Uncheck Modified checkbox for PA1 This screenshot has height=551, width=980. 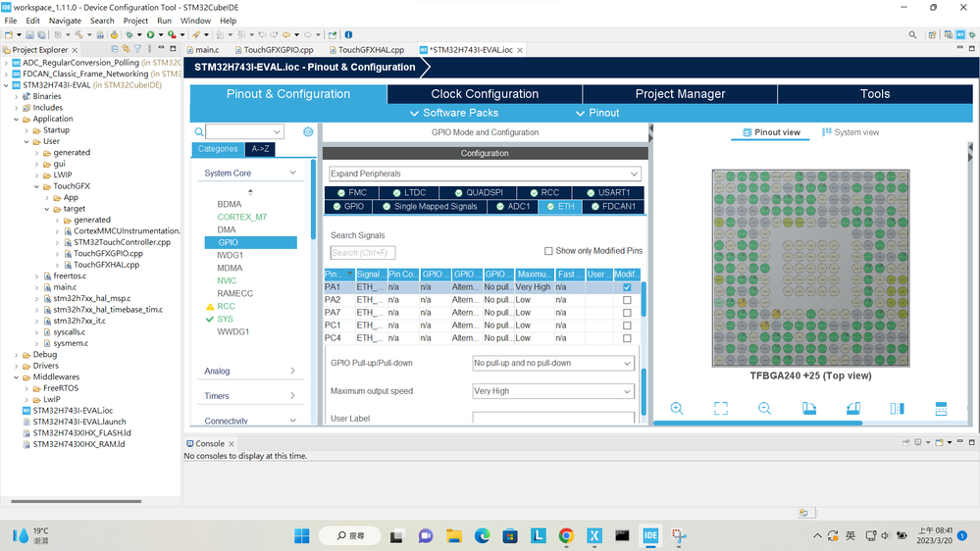(x=627, y=287)
